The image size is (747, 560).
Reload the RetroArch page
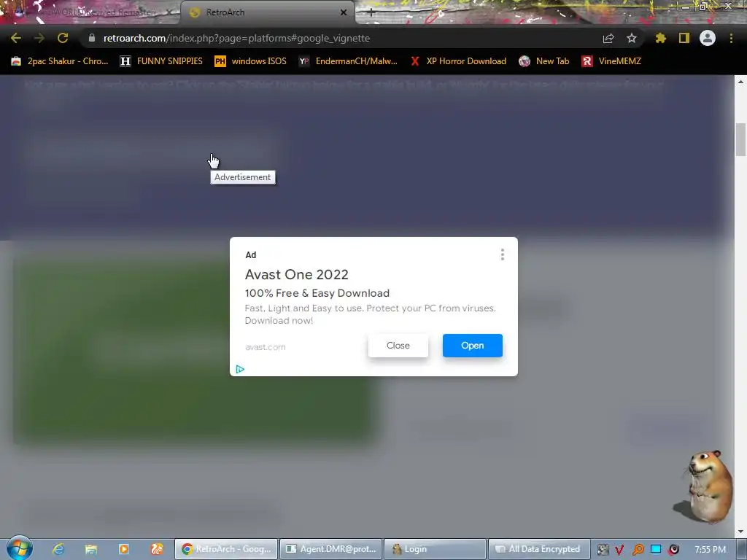[x=63, y=38]
